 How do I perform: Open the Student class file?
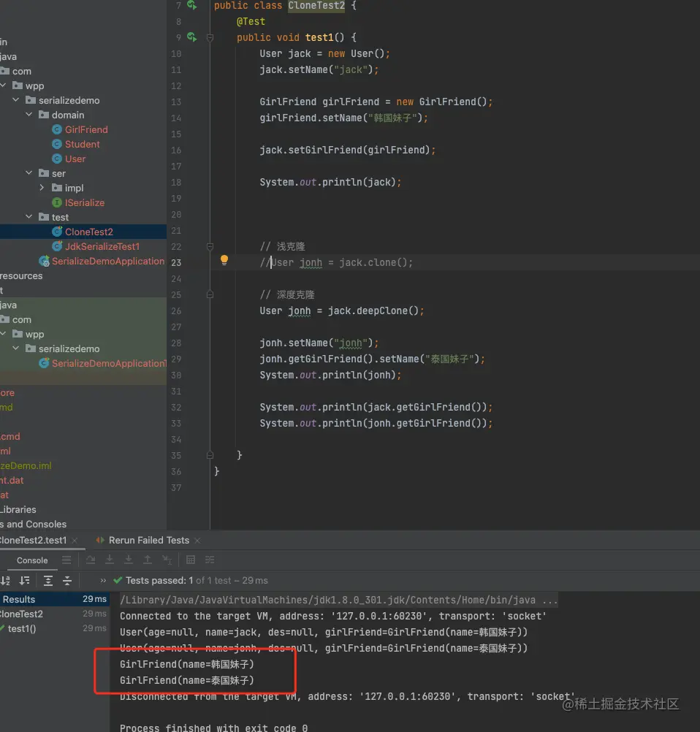click(82, 144)
